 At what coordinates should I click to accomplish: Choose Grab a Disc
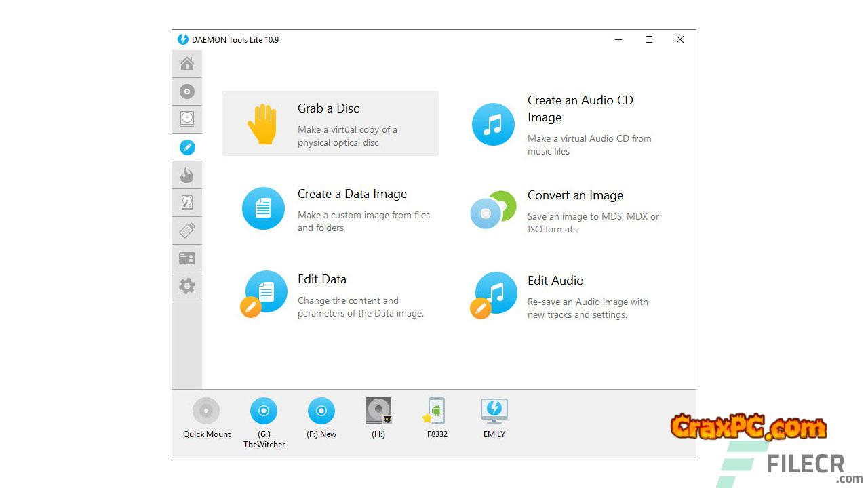330,124
